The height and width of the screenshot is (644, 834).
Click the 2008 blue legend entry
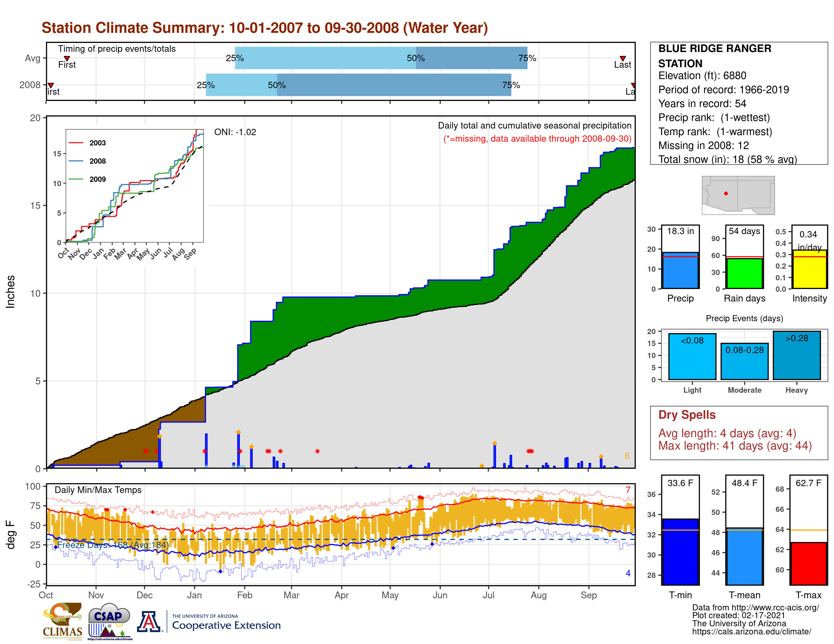point(87,161)
